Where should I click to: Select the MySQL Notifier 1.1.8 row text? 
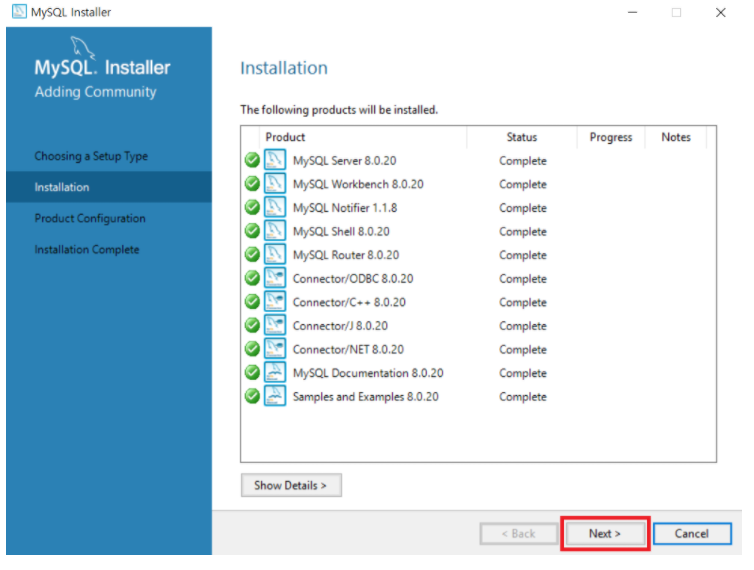pyautogui.click(x=345, y=207)
